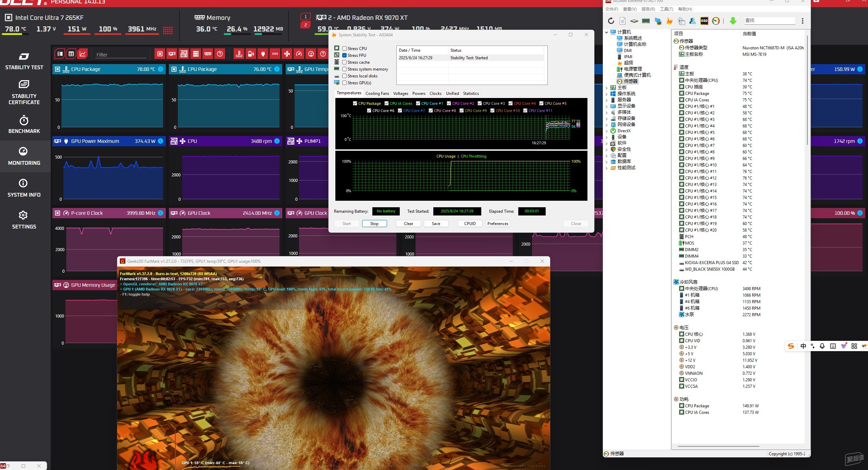Filter OCCT sensors by power plug icon

pyautogui.click(x=263, y=54)
